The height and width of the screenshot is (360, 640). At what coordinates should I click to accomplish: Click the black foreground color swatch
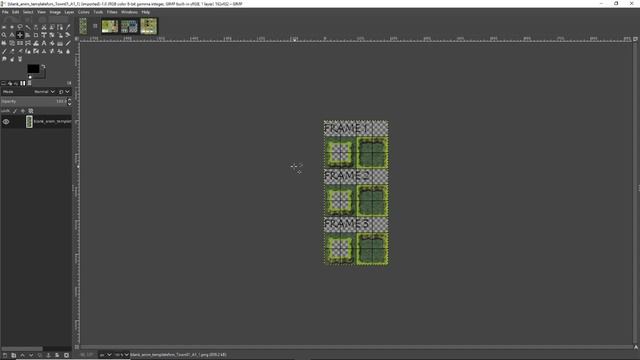[x=33, y=69]
